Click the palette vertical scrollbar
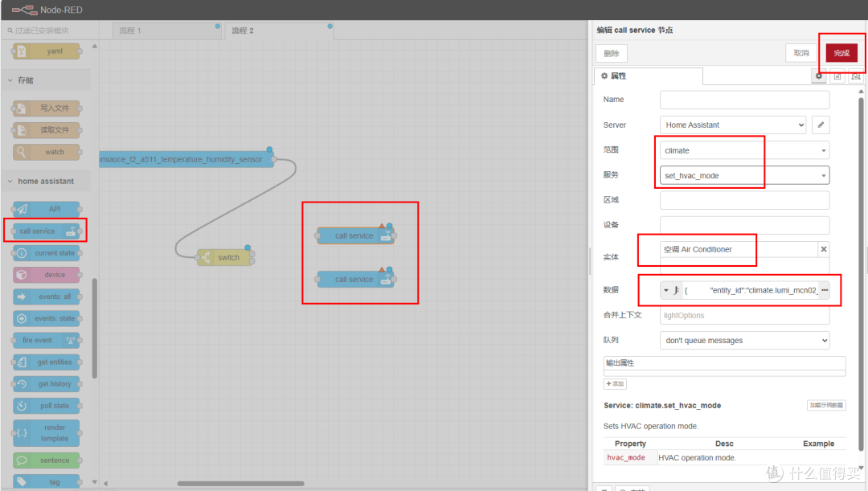 (x=95, y=328)
